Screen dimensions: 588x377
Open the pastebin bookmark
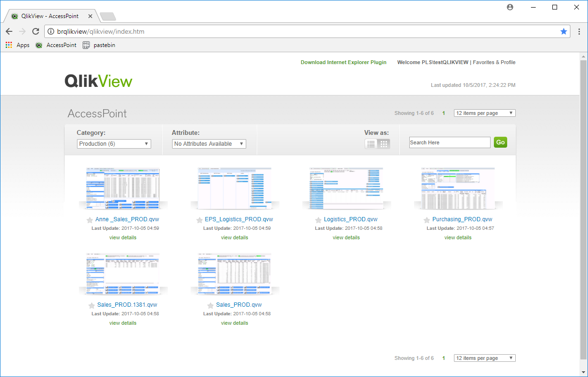[x=99, y=45]
